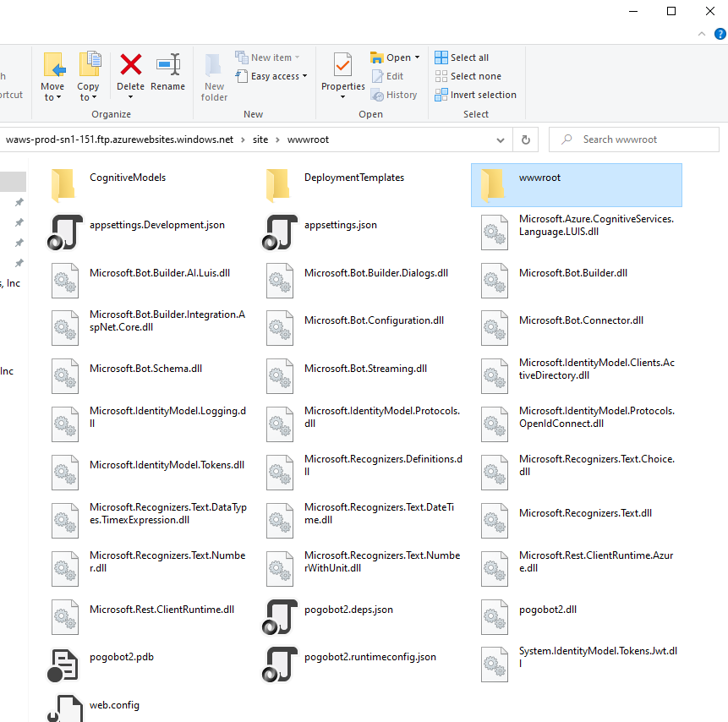The width and height of the screenshot is (728, 722).
Task: Click the wwwroot breadcrumb in address bar
Action: click(x=308, y=139)
